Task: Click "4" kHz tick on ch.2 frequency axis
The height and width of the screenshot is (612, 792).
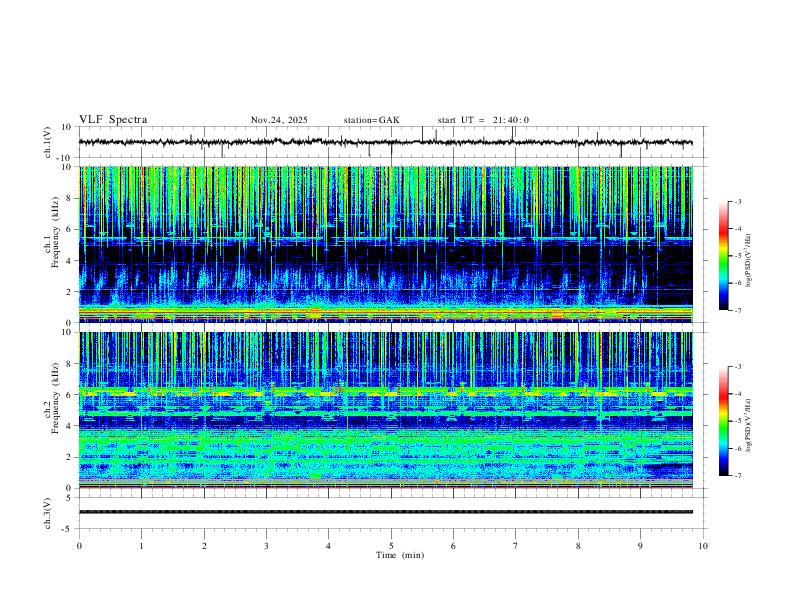Action: (x=70, y=426)
